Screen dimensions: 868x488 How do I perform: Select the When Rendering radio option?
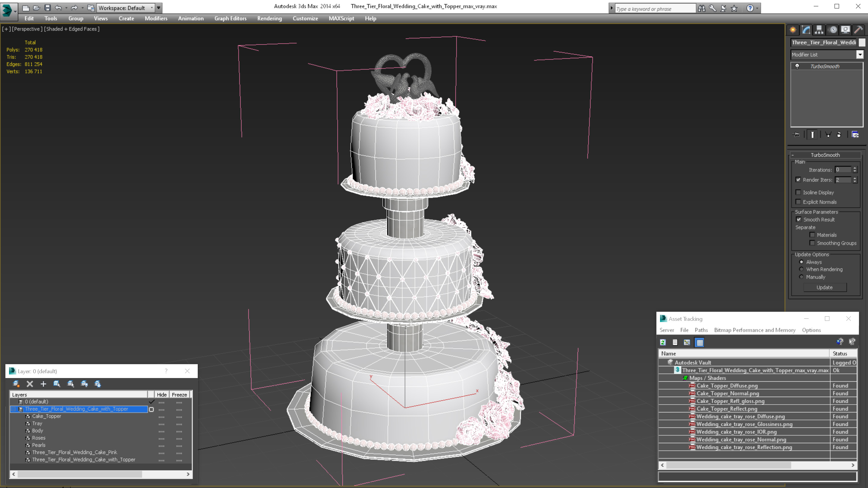click(x=801, y=269)
